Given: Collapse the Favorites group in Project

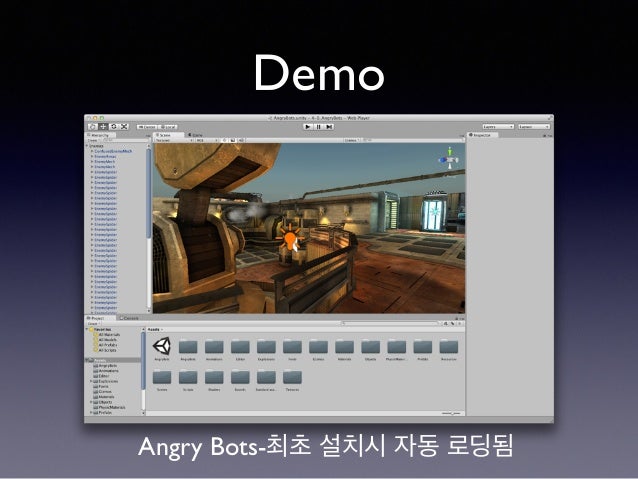Looking at the screenshot, I should [87, 329].
